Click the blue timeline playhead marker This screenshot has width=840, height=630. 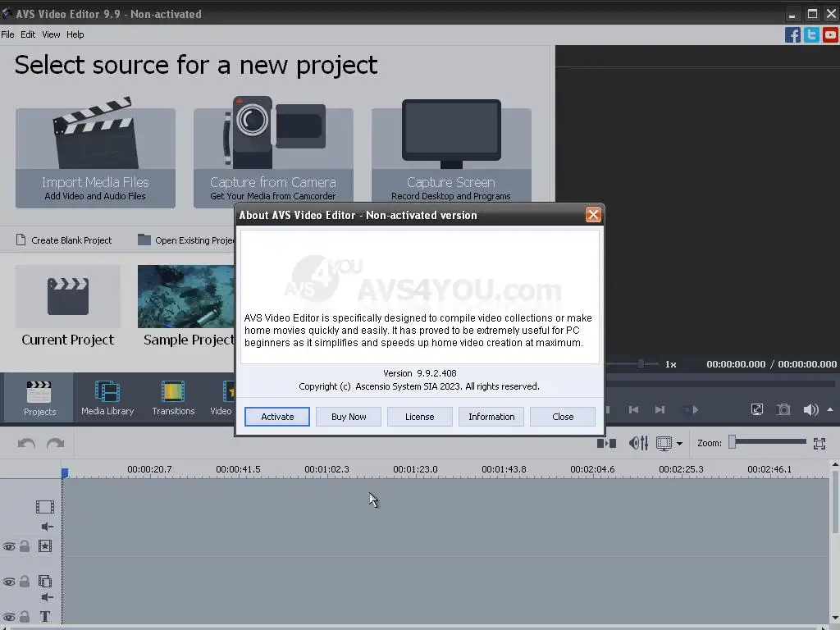coord(64,473)
